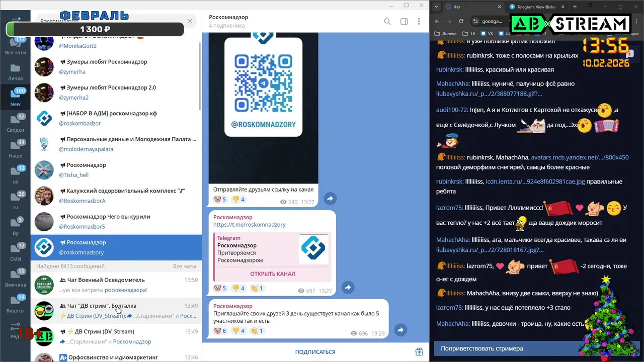Open ДВ Стрим (DV_Stream) message result
This screenshot has height=362, width=644.
click(116, 337)
